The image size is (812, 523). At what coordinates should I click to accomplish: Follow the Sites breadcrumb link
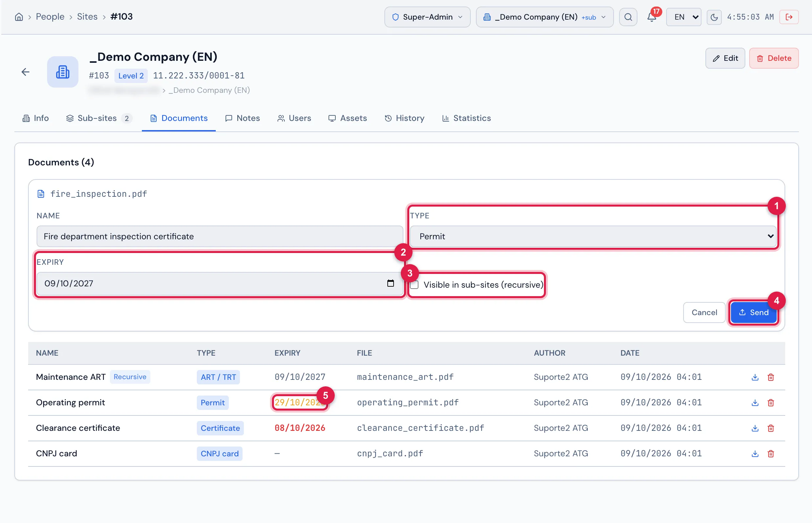(x=87, y=17)
